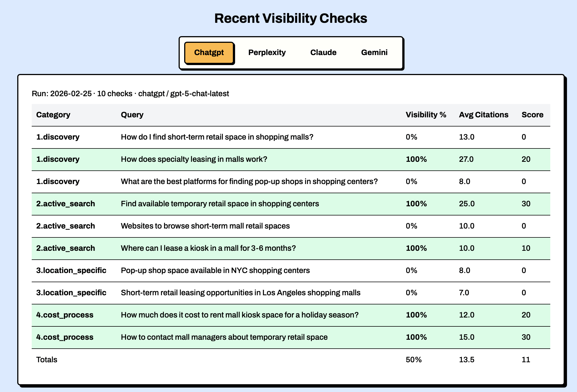Image resolution: width=577 pixels, height=392 pixels.
Task: Click the Query column header
Action: click(x=132, y=115)
